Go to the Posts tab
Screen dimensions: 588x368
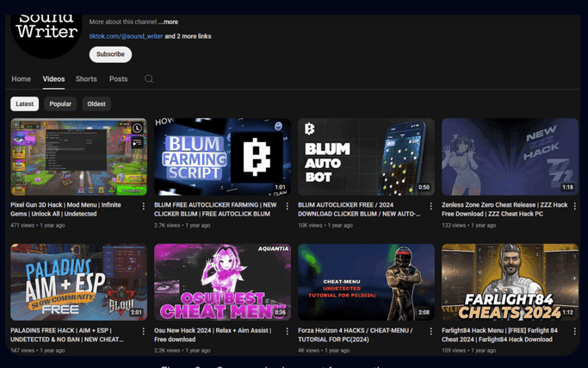pyautogui.click(x=118, y=79)
